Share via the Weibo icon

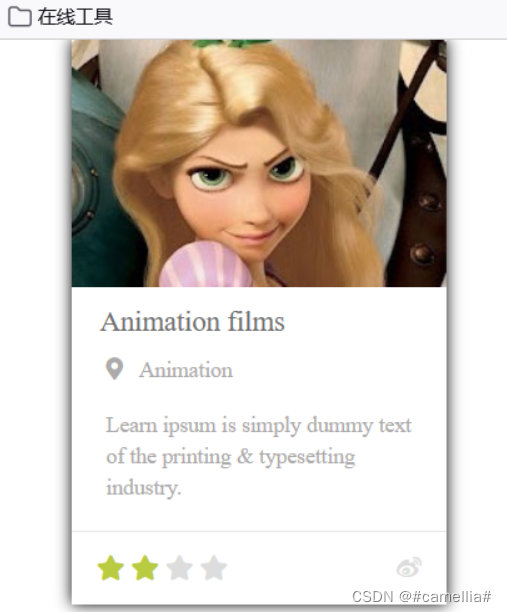coord(409,567)
